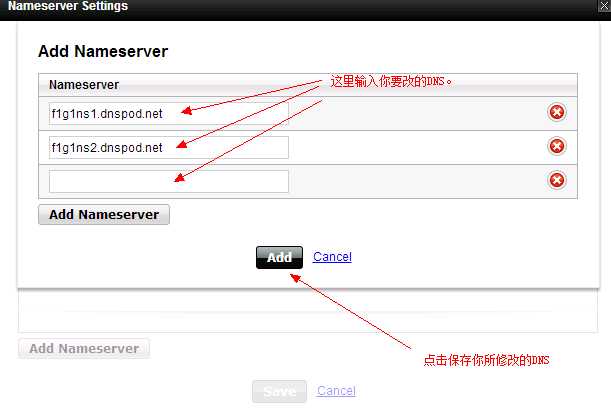Click the red annotation text at bottom right
Image resolution: width=611 pixels, height=416 pixels.
pos(486,360)
